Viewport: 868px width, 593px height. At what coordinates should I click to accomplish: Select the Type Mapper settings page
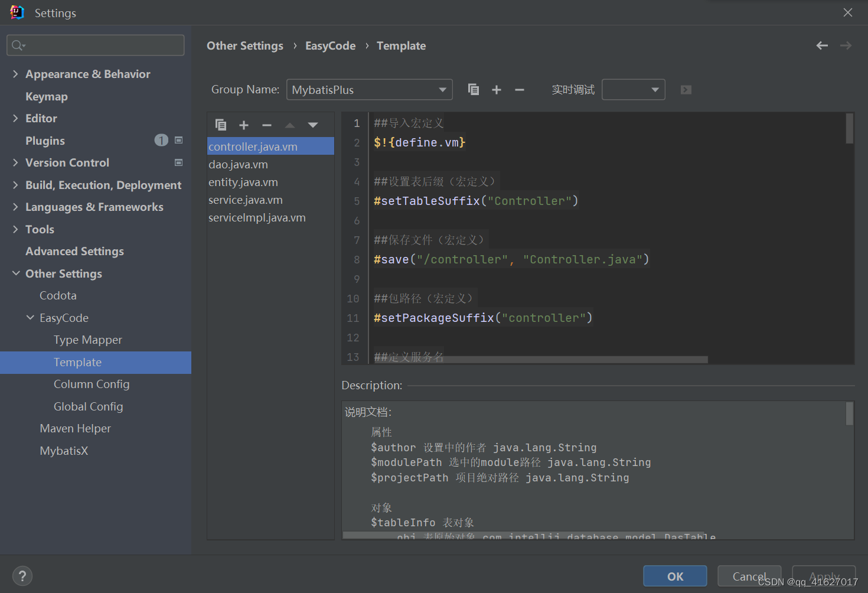pyautogui.click(x=87, y=340)
